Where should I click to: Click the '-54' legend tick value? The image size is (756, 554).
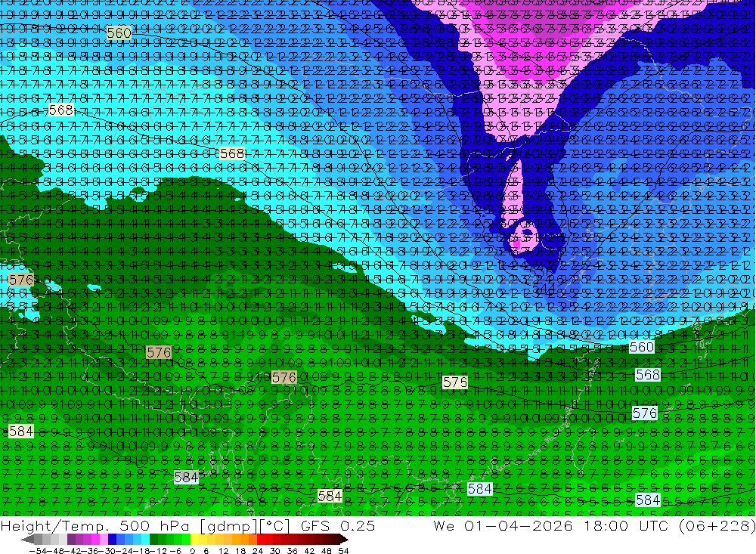click(37, 550)
